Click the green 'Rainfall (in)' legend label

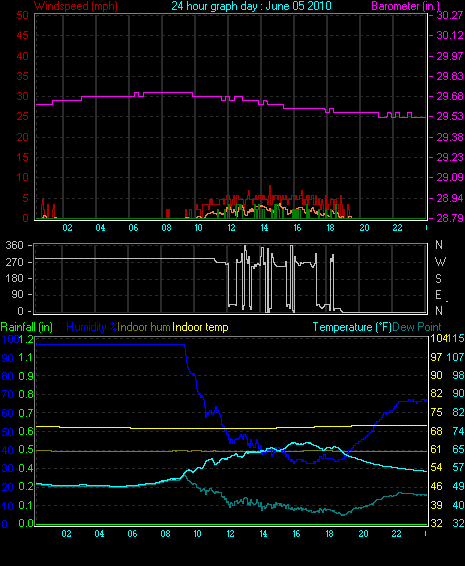pos(27,327)
